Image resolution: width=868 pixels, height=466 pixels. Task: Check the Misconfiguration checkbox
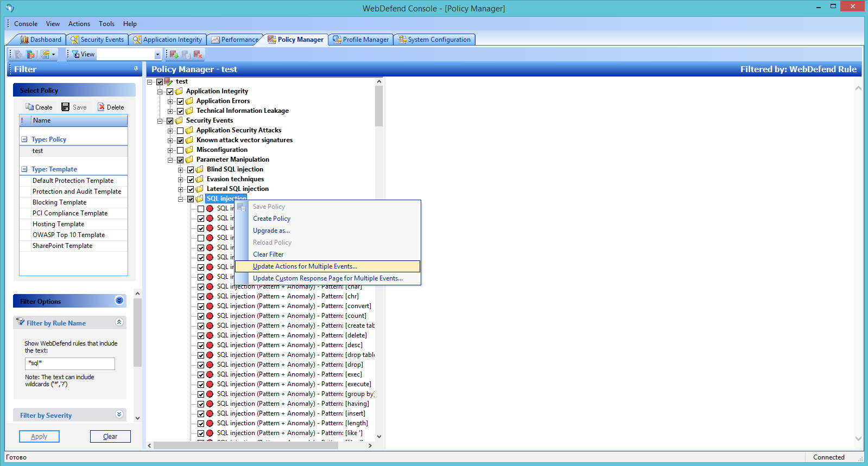click(180, 150)
